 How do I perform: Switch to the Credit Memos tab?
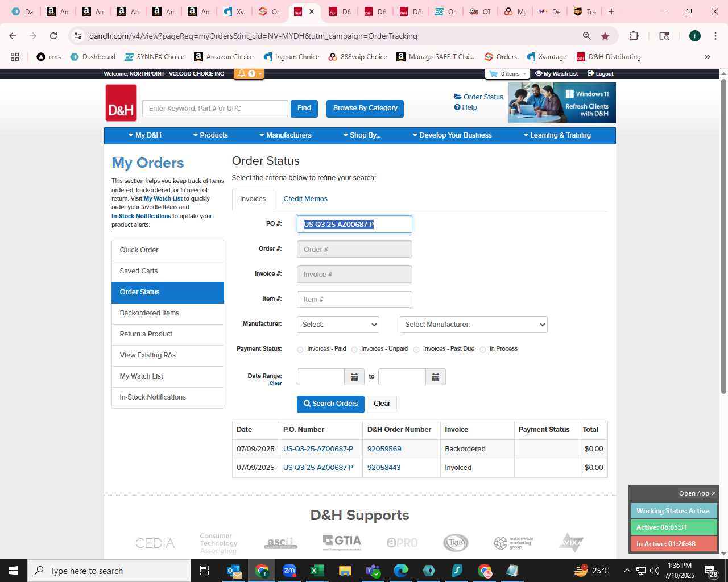[x=305, y=199]
